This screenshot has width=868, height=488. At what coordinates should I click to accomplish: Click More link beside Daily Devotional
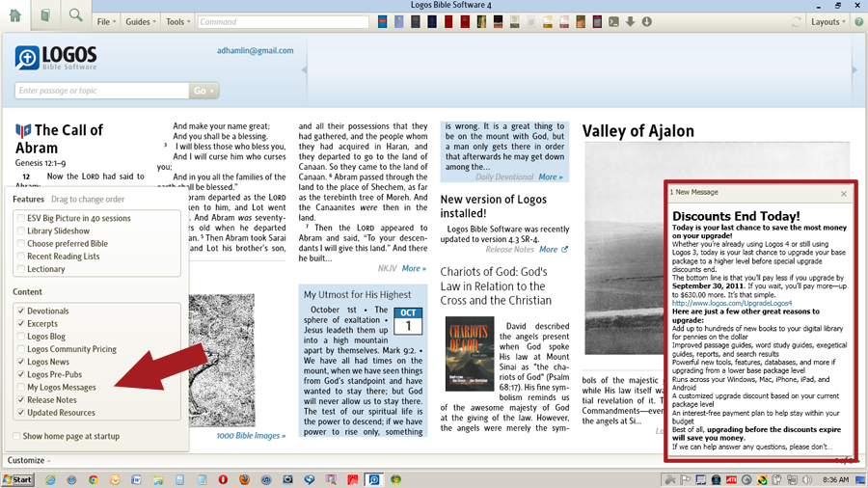pyautogui.click(x=551, y=177)
